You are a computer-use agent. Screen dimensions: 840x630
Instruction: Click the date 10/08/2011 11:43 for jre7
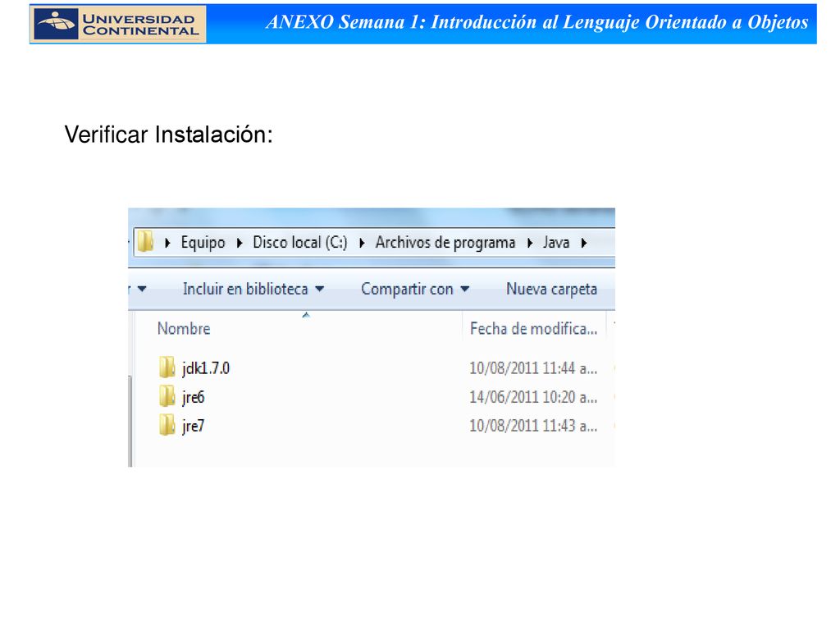533,426
